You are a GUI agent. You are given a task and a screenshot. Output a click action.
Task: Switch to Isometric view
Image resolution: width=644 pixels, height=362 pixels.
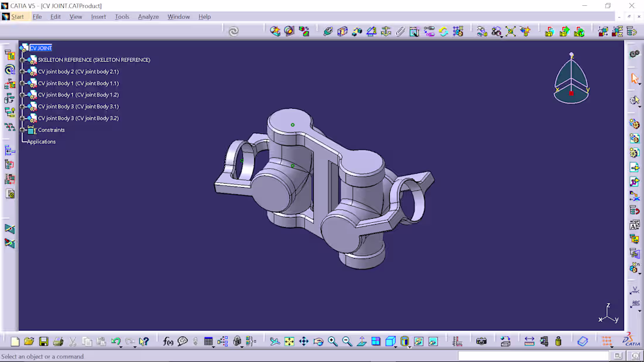391,340
